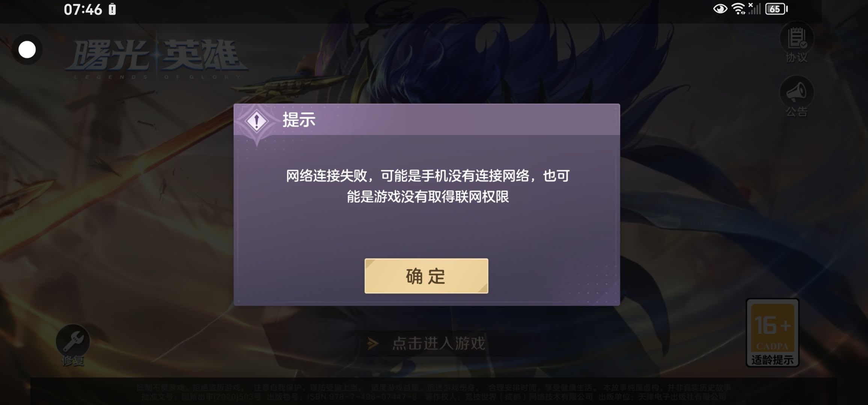Tap the Wi-Fi status bar icon
Viewport: 868px width, 405px height.
point(738,9)
